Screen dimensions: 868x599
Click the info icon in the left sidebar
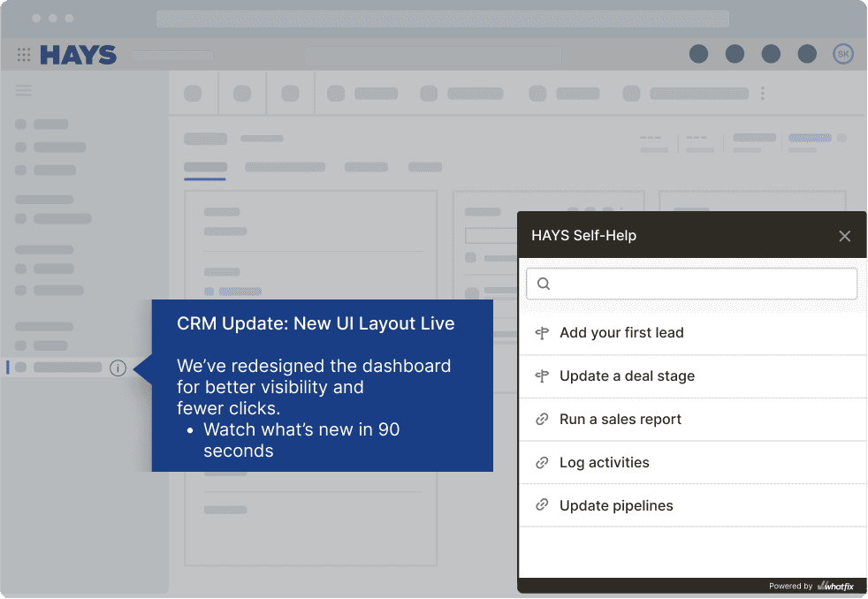coord(118,368)
